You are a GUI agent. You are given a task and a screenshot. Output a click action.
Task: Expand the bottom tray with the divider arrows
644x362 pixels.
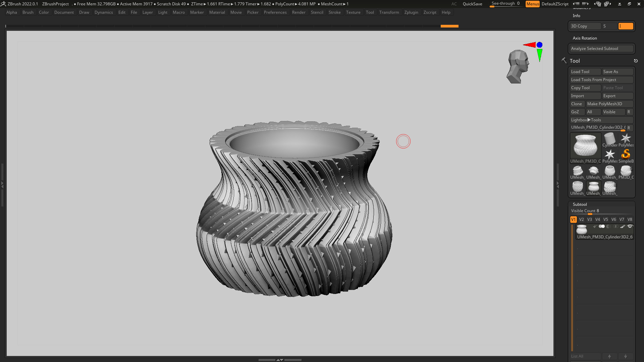[x=280, y=360]
